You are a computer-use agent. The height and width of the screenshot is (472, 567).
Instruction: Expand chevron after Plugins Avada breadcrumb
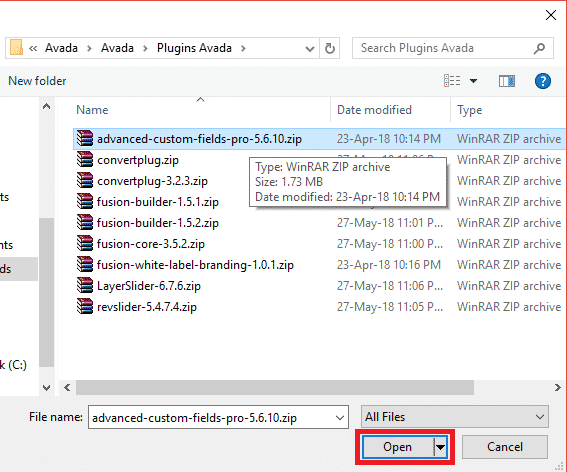tap(243, 48)
